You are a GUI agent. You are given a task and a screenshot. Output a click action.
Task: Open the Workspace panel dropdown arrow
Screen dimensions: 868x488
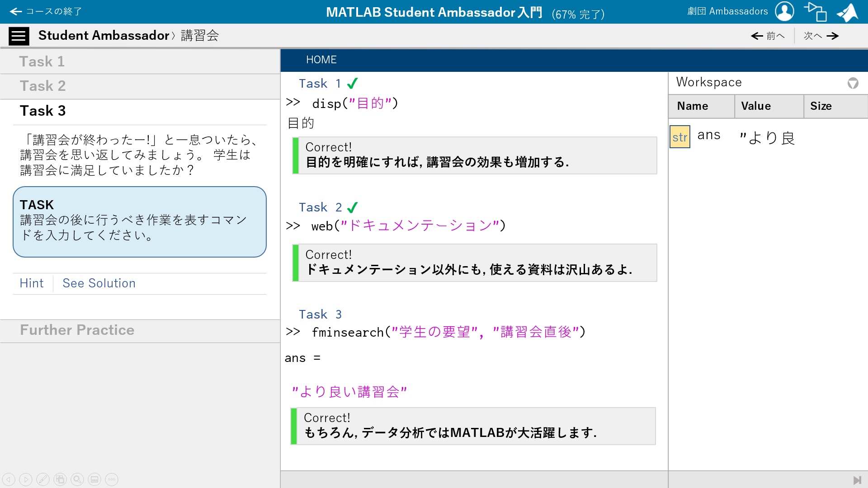(x=853, y=83)
